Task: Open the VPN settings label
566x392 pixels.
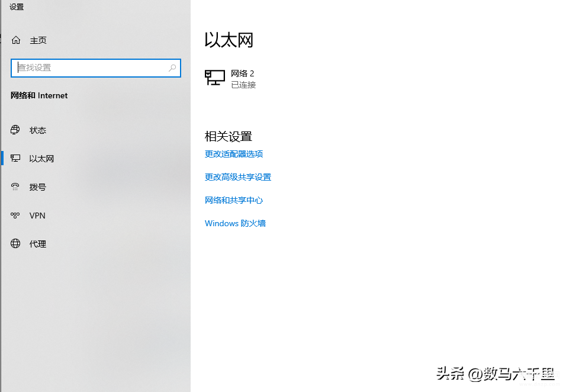Action: tap(37, 216)
